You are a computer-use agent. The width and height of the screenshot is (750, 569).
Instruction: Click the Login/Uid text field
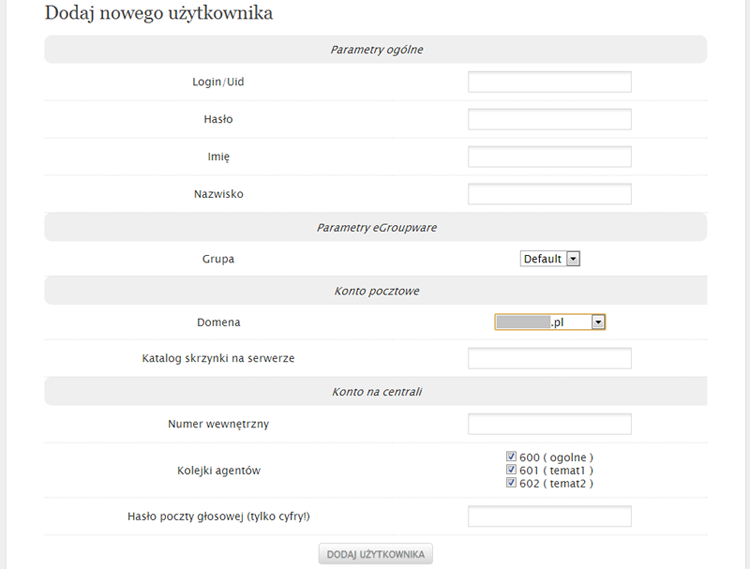pyautogui.click(x=549, y=82)
